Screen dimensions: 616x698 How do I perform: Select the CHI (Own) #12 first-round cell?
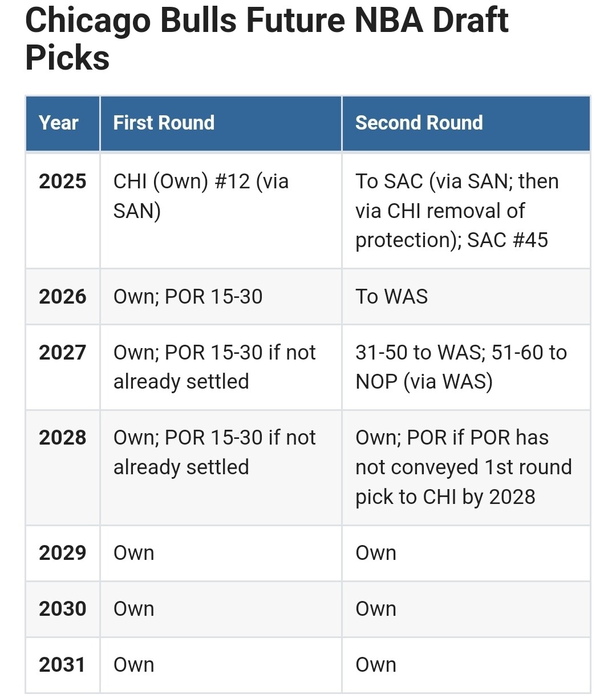click(x=201, y=196)
